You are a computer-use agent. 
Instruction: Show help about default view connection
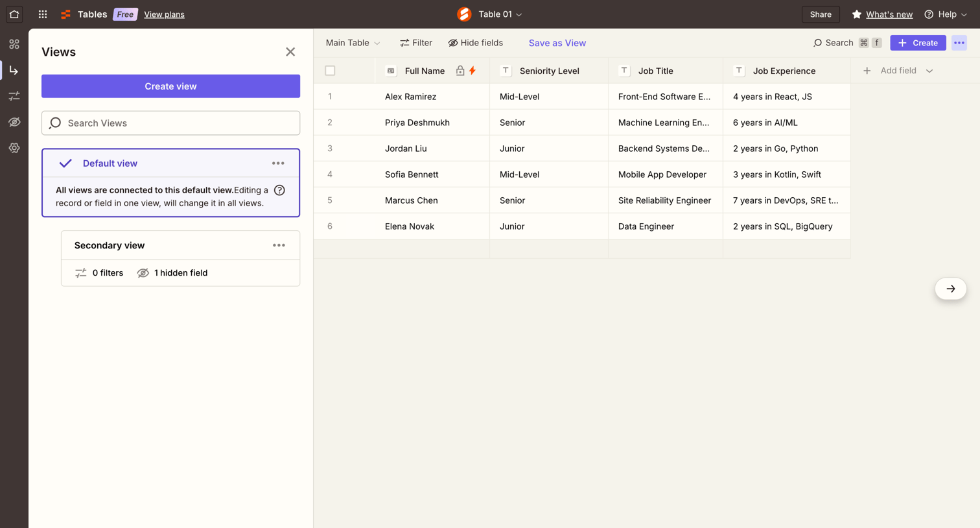(x=279, y=190)
